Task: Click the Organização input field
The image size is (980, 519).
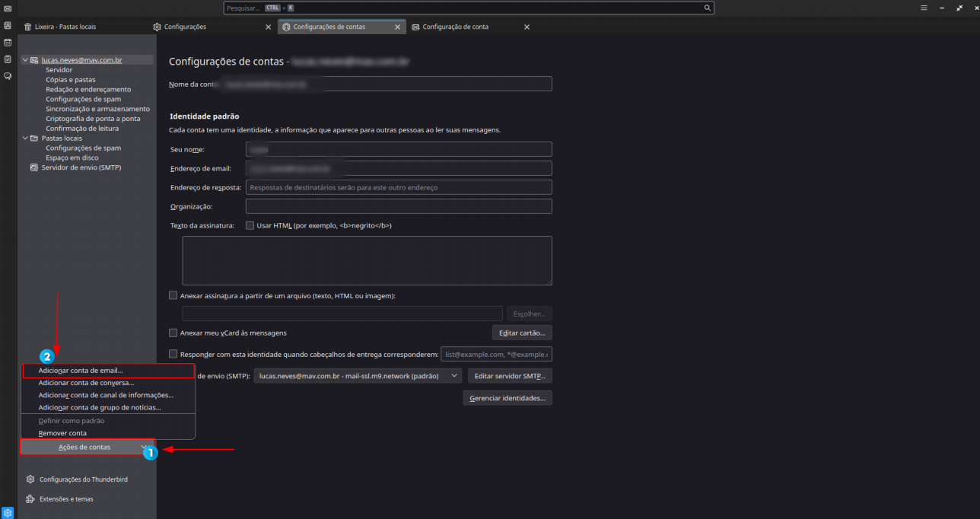Action: point(399,206)
